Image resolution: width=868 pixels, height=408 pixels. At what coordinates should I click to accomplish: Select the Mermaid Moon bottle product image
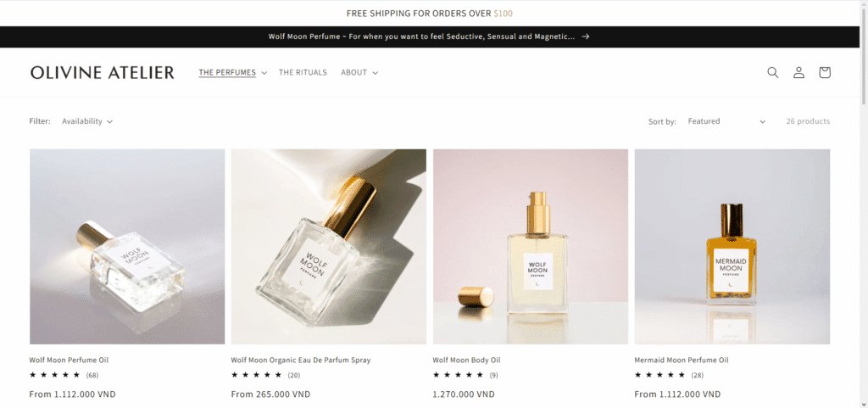pyautogui.click(x=732, y=247)
